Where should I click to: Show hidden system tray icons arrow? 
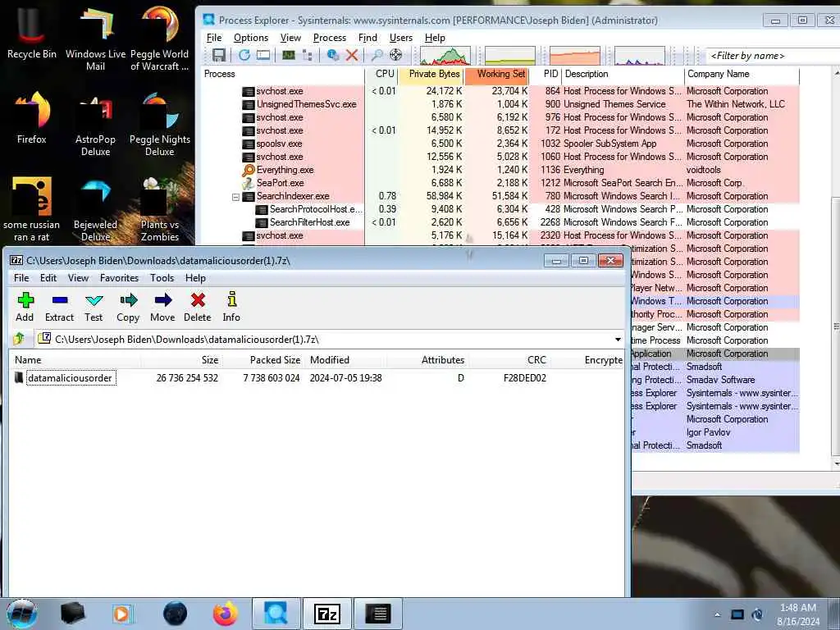[717, 614]
